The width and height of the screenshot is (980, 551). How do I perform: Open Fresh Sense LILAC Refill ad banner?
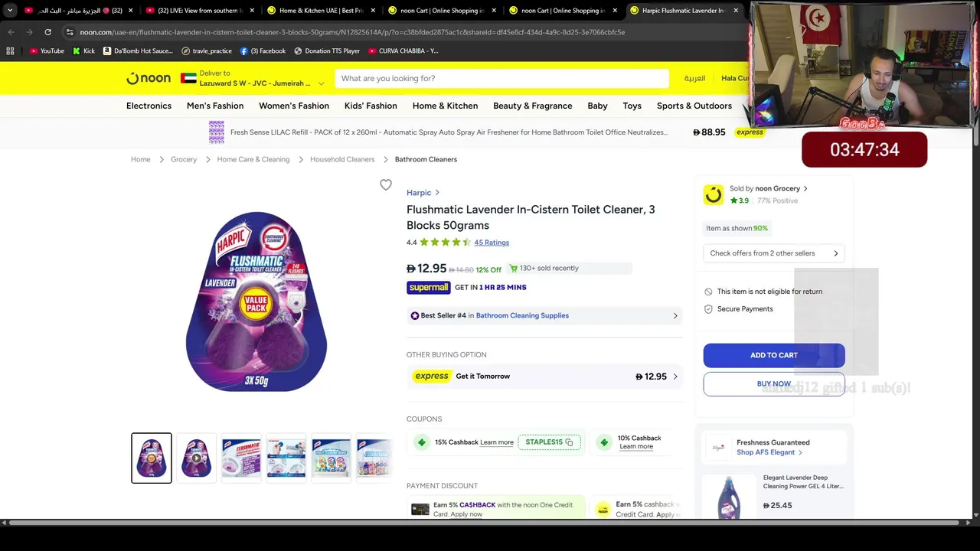point(487,132)
